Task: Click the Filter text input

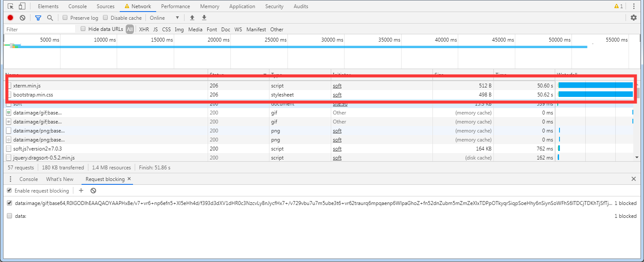Action: [x=40, y=29]
